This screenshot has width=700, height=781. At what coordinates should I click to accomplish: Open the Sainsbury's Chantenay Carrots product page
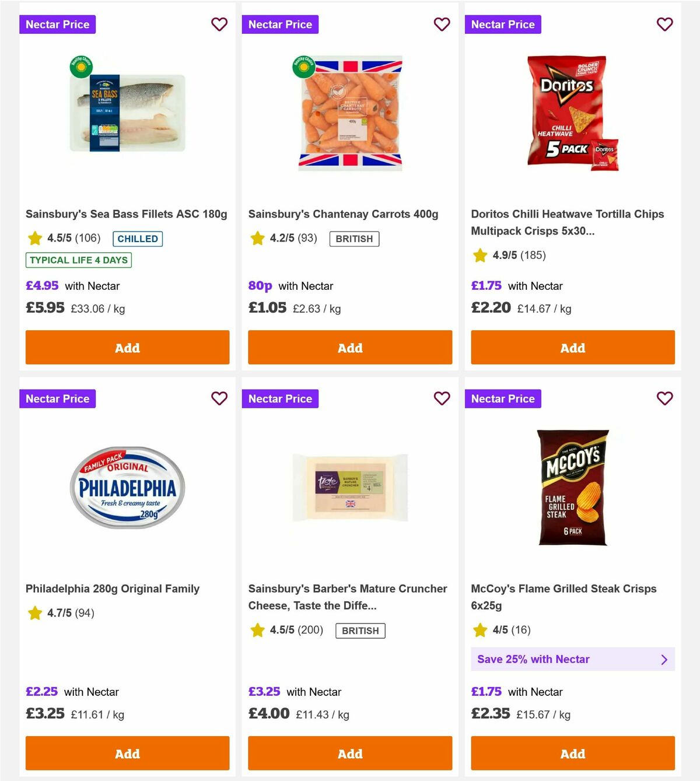343,213
